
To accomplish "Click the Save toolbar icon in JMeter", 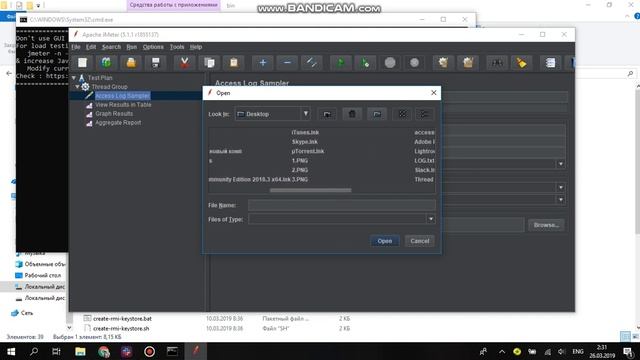I will [x=156, y=63].
